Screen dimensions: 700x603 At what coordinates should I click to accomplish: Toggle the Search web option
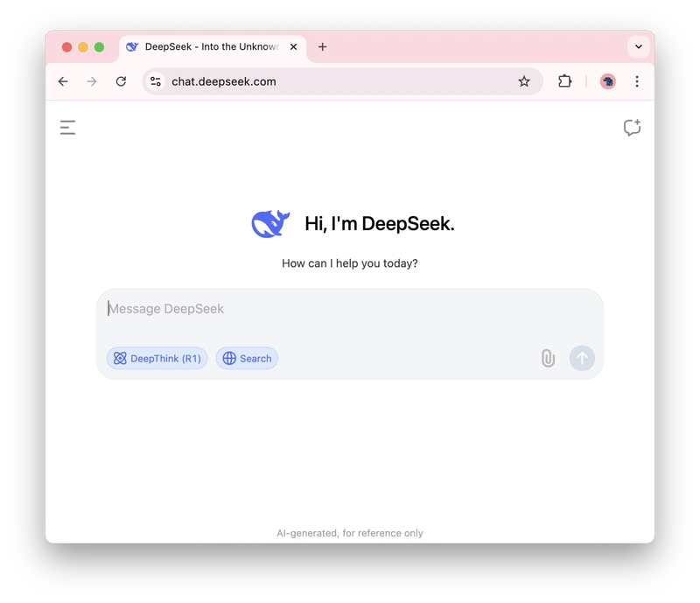247,358
